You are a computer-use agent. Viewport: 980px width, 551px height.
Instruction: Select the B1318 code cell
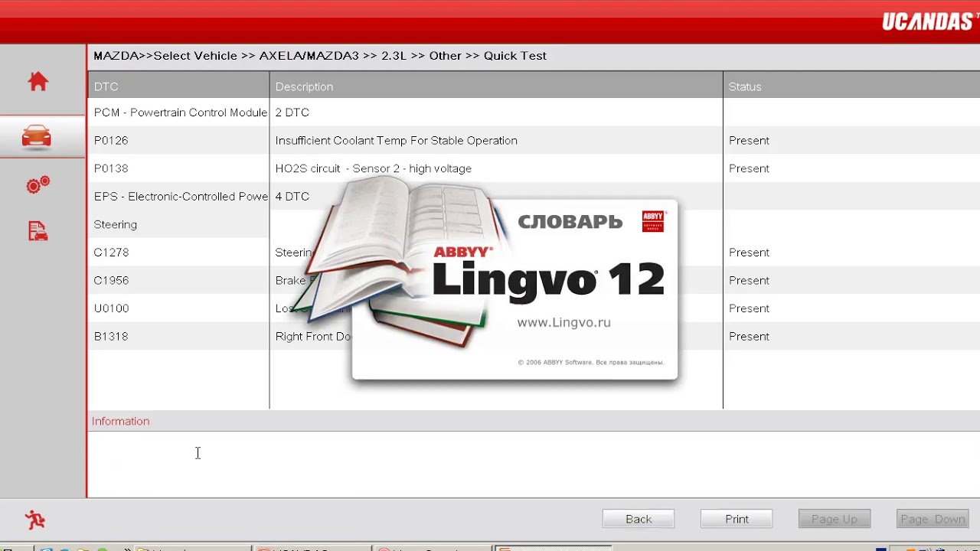click(x=111, y=336)
